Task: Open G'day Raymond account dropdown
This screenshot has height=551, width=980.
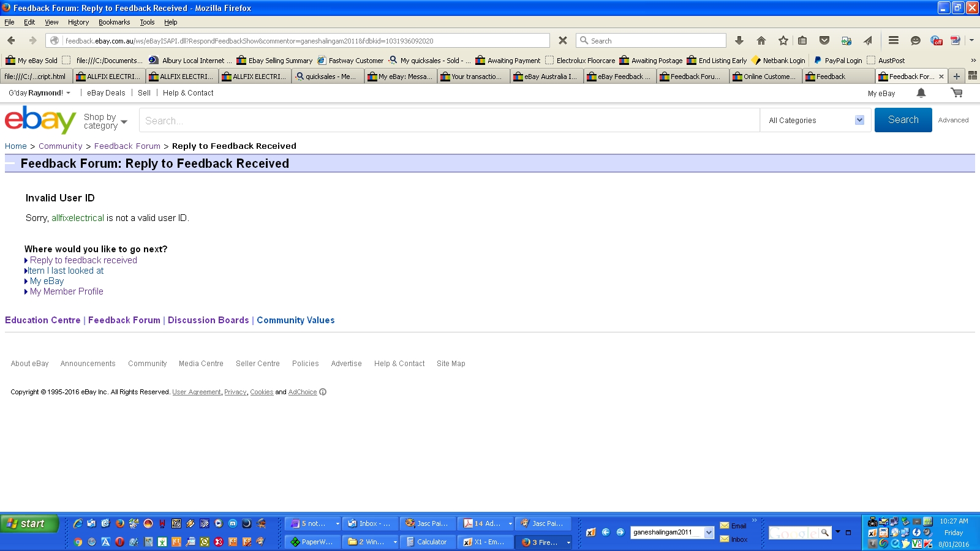Action: pos(39,93)
